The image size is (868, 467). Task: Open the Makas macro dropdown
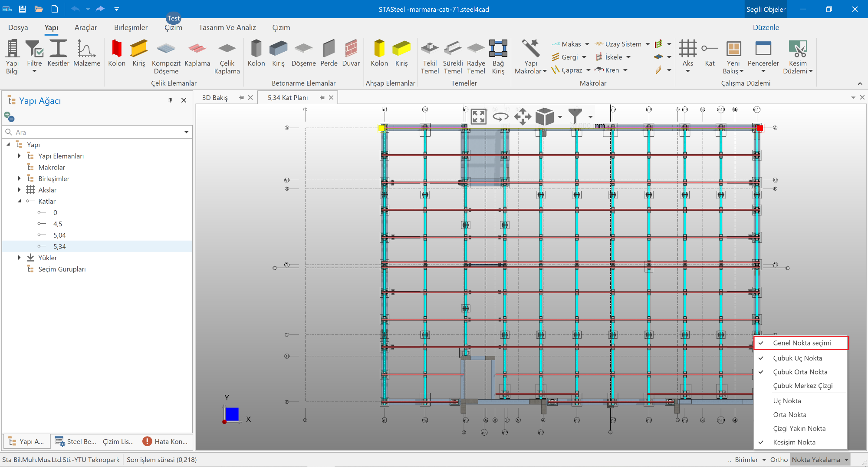click(x=587, y=44)
